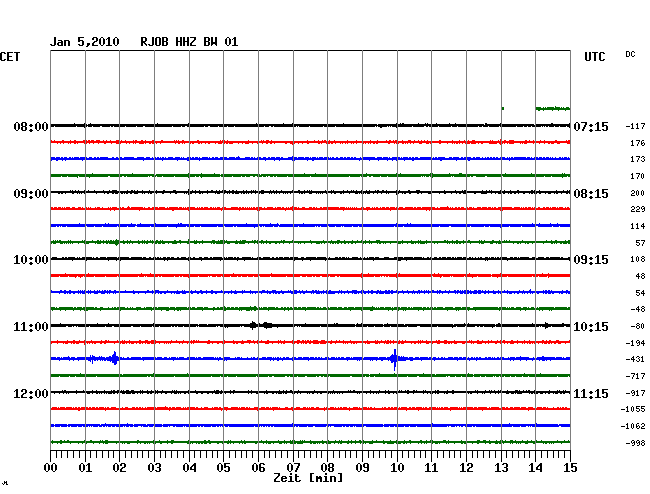
Task: Click the DC value '-717'
Action: [x=635, y=376]
